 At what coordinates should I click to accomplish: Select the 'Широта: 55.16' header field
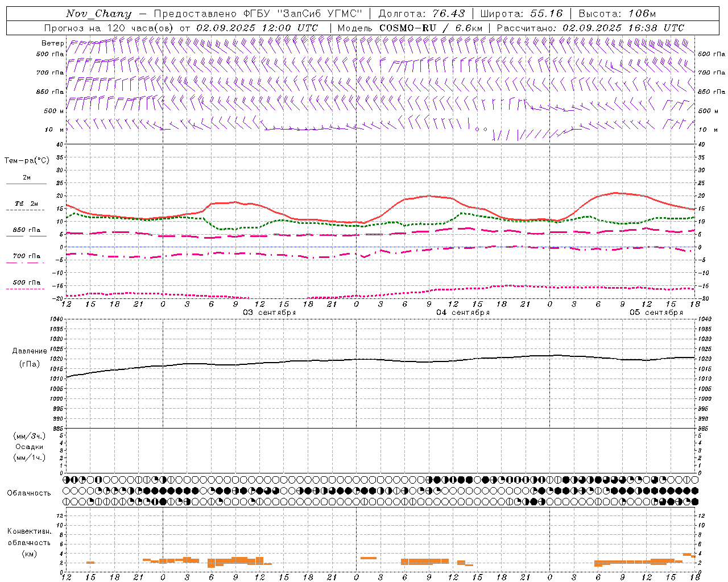pos(522,14)
